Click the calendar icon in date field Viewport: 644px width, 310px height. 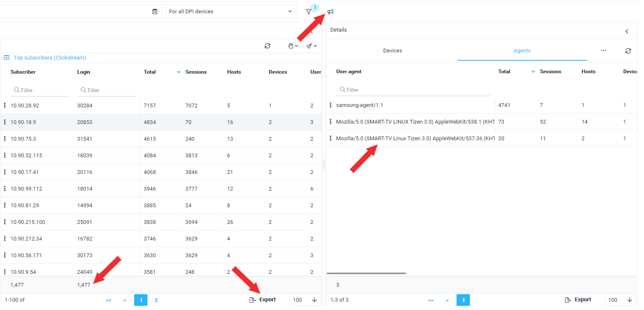click(155, 12)
